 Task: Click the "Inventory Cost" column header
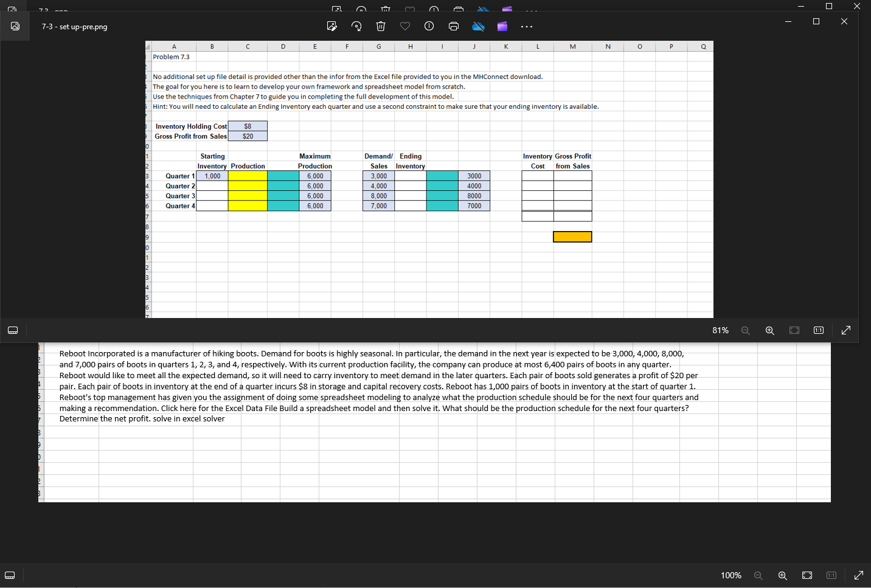click(538, 161)
